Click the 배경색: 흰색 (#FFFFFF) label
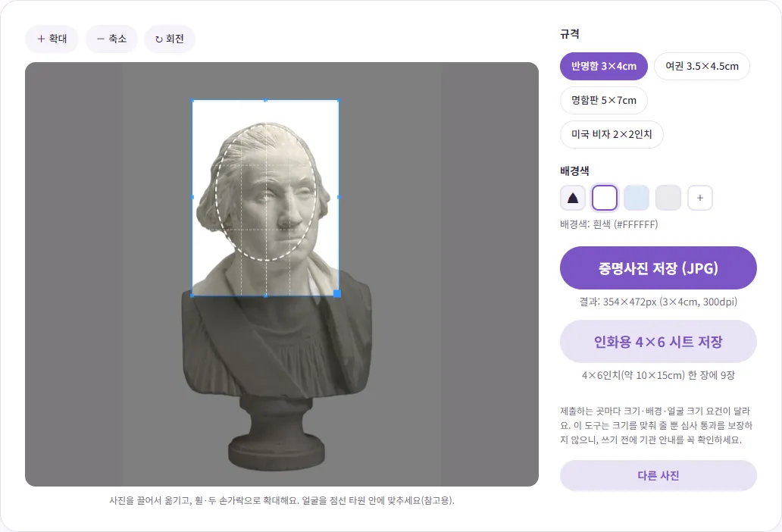The height and width of the screenshot is (532, 782). [609, 224]
